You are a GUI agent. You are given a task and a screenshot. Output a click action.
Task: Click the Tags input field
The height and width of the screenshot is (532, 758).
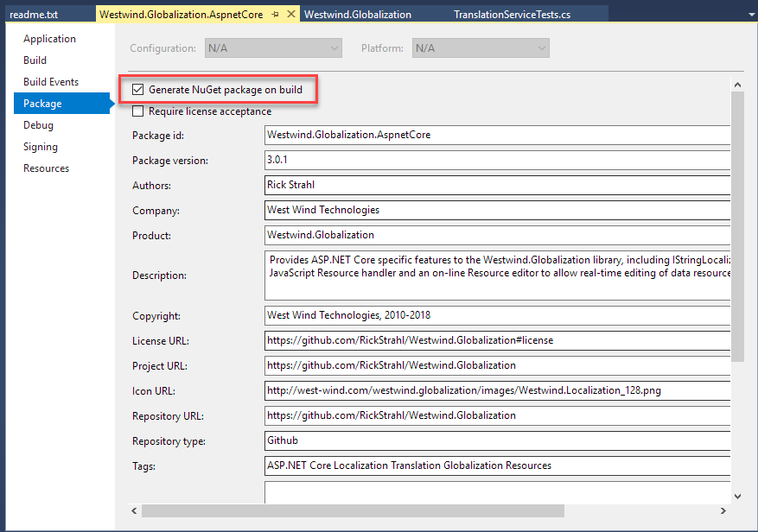(498, 466)
